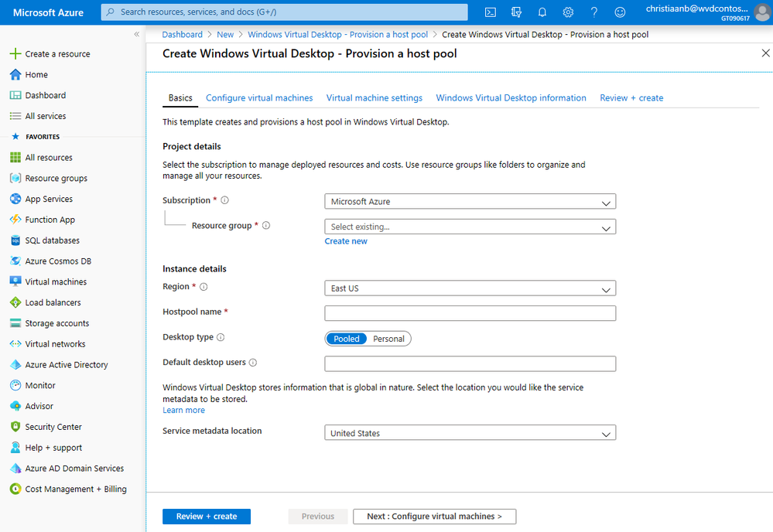The width and height of the screenshot is (773, 532).
Task: Close the Provision a host pool blade
Action: pos(765,53)
